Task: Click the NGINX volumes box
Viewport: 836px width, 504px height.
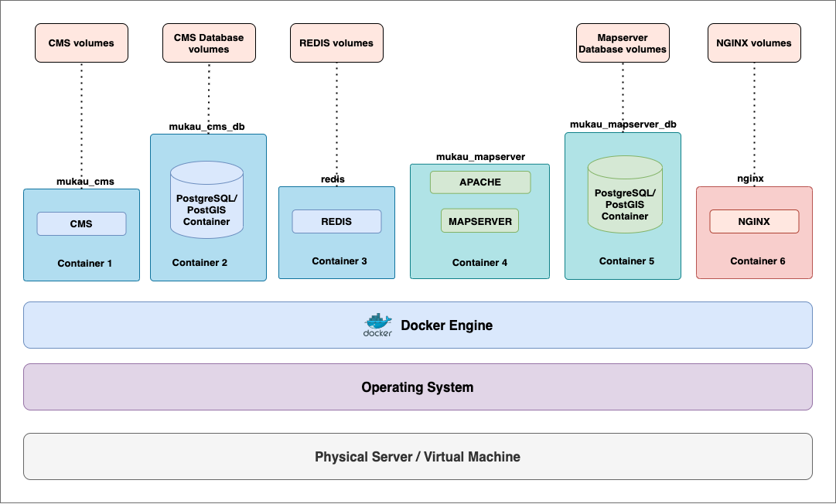Action: pos(754,43)
